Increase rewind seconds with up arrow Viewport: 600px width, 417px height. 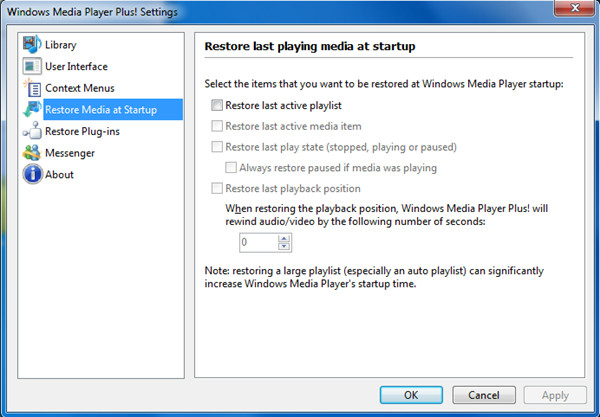pyautogui.click(x=284, y=238)
